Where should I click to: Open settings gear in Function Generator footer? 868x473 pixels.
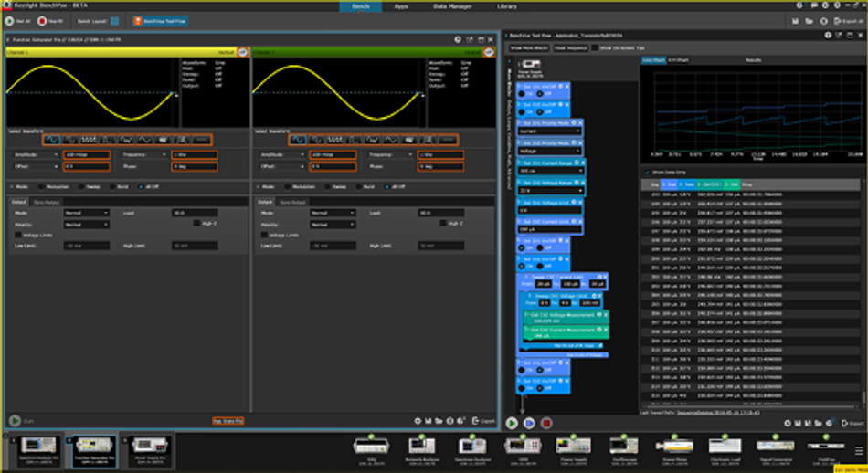pyautogui.click(x=418, y=421)
